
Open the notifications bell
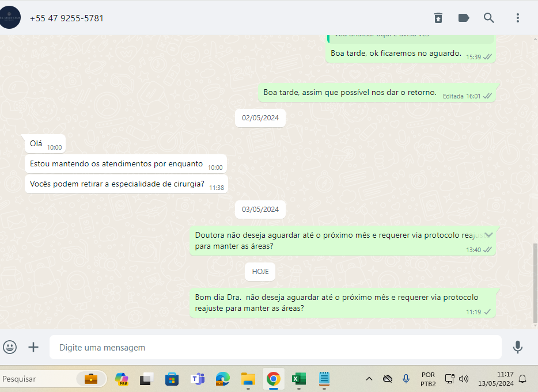[x=522, y=379]
